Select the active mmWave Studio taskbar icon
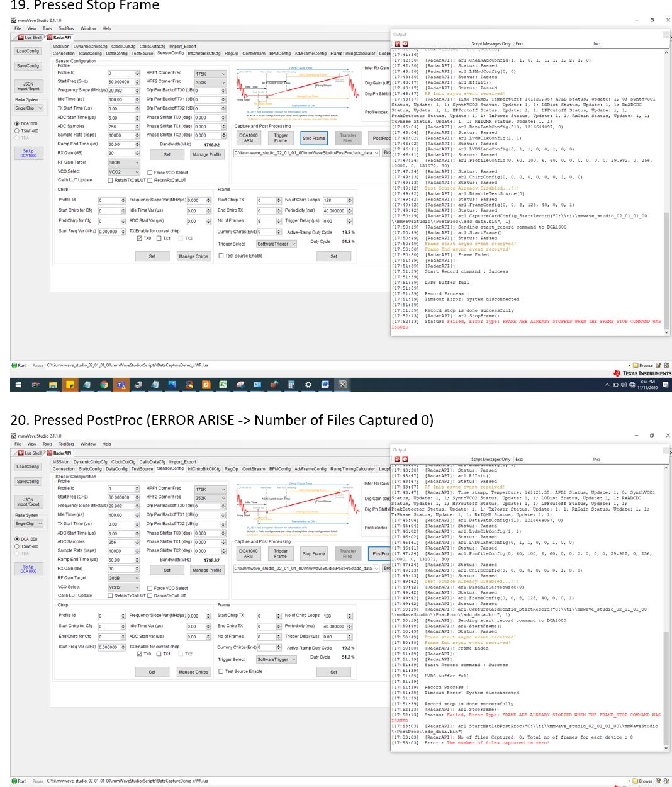Image resolution: width=672 pixels, height=787 pixels. point(342,385)
